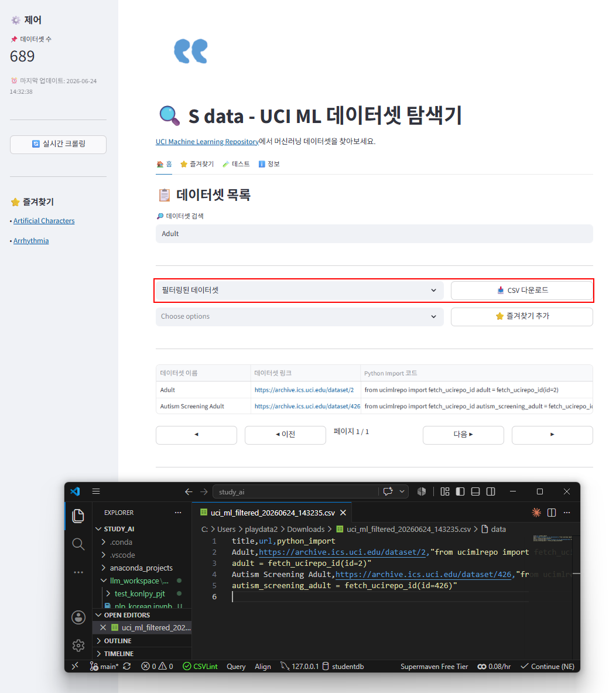The height and width of the screenshot is (693, 616).
Task: Open Explorer Views and More Actions ellipsis
Action: pyautogui.click(x=178, y=512)
